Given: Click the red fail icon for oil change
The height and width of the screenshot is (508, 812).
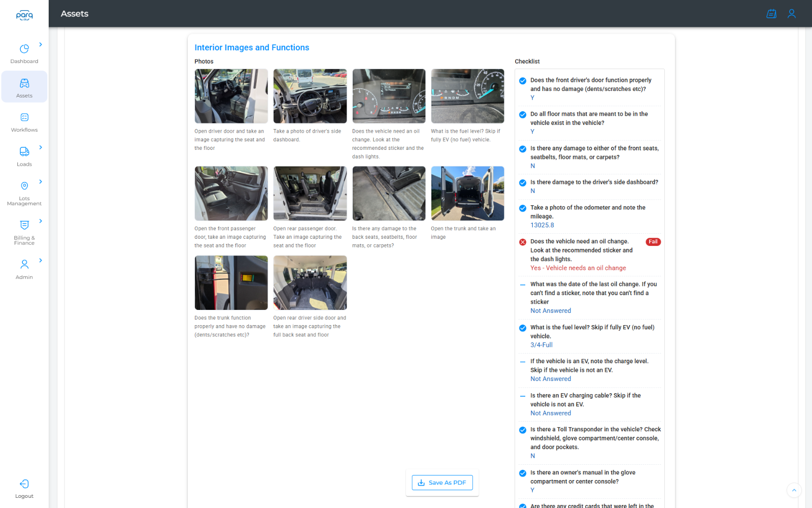Looking at the screenshot, I should 523,242.
